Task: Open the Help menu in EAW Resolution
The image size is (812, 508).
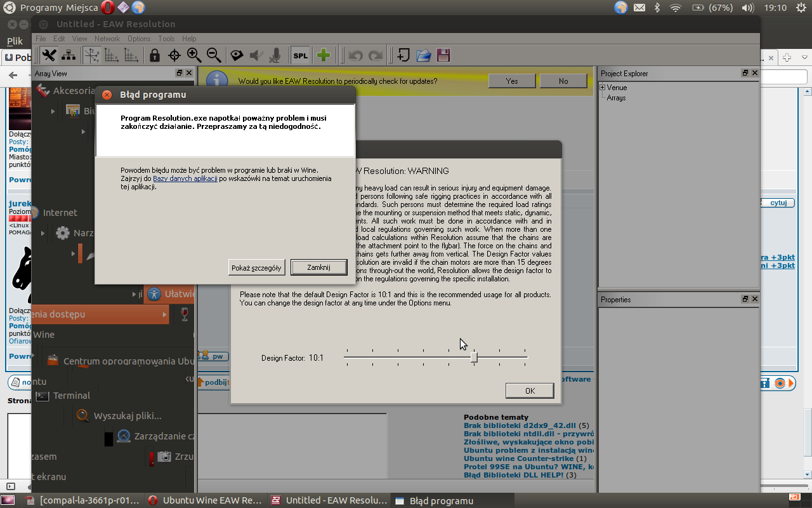Action: (x=189, y=39)
